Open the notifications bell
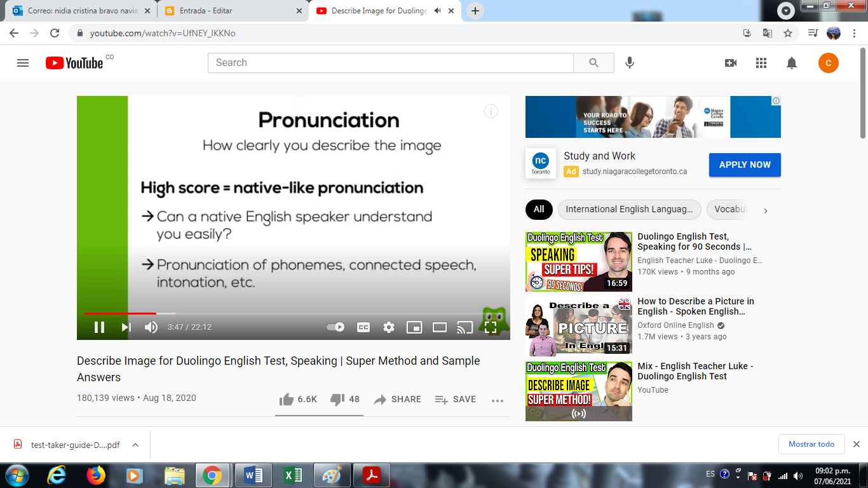The width and height of the screenshot is (868, 488). (x=792, y=63)
